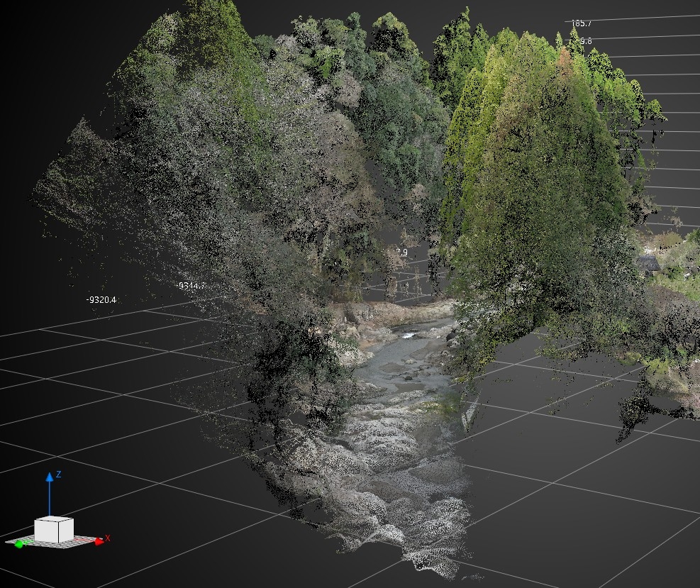Image resolution: width=700 pixels, height=588 pixels.
Task: Click the -9344 grid coordinate label
Action: pos(191,286)
